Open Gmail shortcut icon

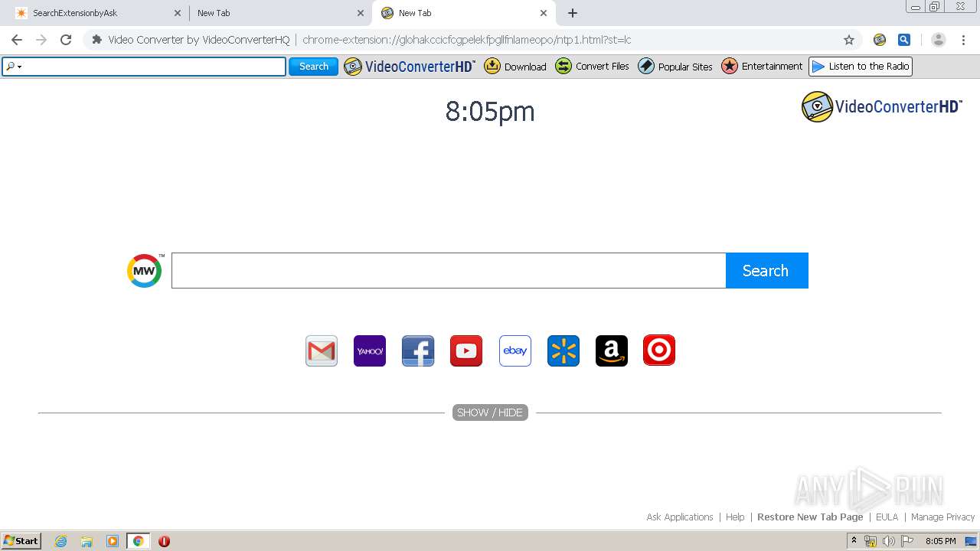pos(322,350)
